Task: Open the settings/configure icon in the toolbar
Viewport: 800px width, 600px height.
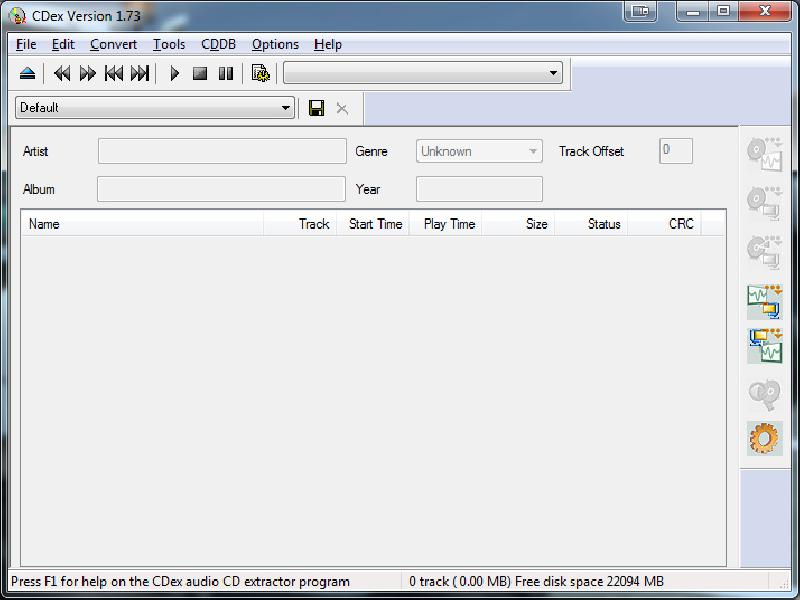Action: click(x=261, y=73)
